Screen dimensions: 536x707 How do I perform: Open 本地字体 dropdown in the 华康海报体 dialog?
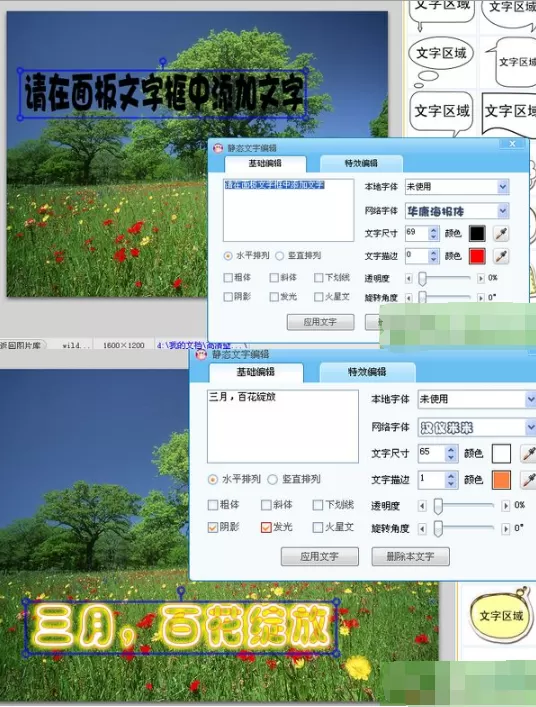click(503, 187)
